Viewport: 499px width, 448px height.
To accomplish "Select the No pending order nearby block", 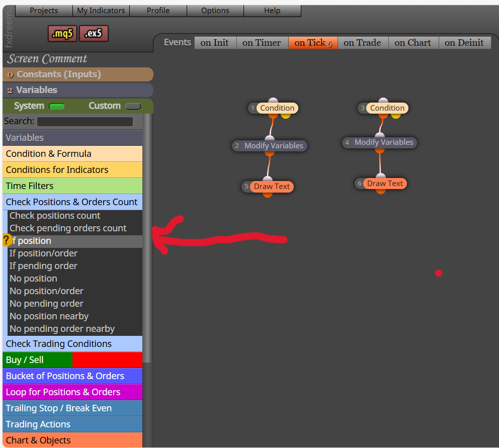I will click(x=75, y=329).
